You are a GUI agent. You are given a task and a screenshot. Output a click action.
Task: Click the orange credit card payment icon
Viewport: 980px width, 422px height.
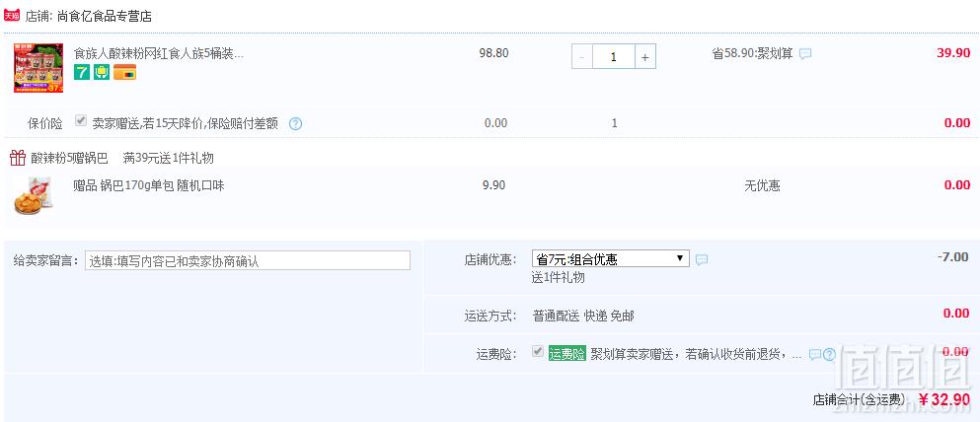pyautogui.click(x=125, y=72)
